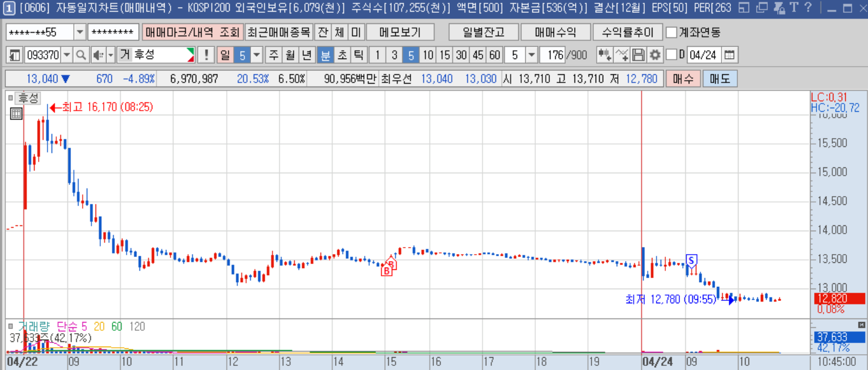Open the minute interval dropdown after 60
Image resolution: width=868 pixels, height=370 pixels.
tap(531, 55)
